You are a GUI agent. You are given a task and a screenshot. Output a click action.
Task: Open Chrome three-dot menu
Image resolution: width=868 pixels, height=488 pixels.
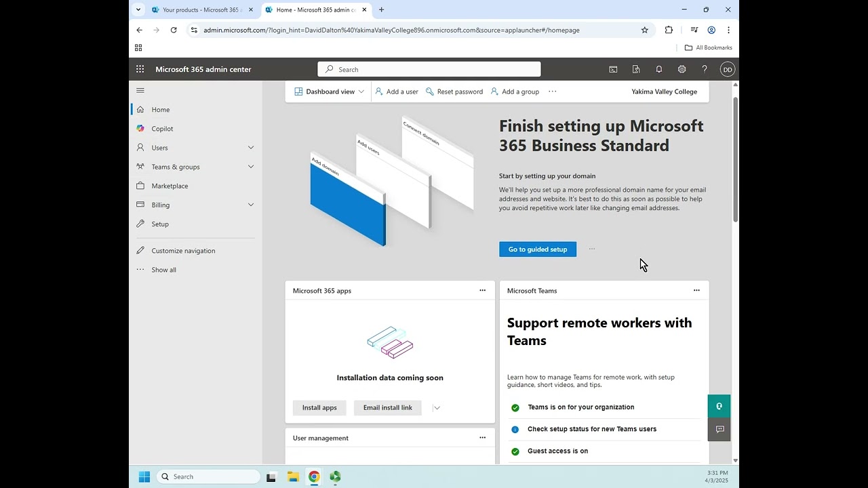click(x=728, y=30)
